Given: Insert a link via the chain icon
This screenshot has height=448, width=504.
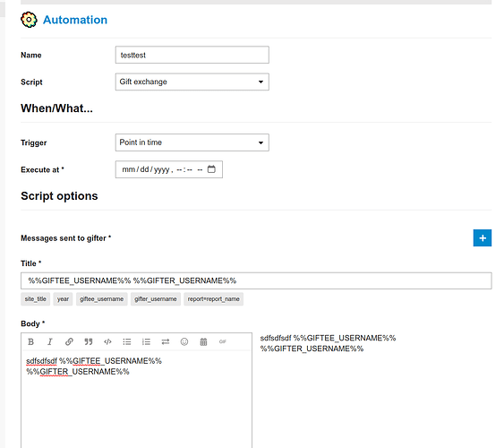Looking at the screenshot, I should pos(69,341).
